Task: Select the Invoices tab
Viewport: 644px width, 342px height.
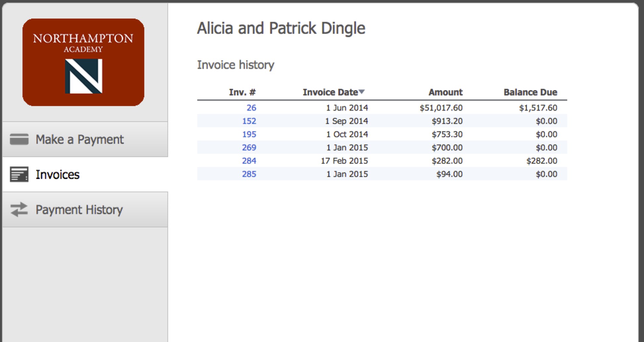Action: coord(58,175)
